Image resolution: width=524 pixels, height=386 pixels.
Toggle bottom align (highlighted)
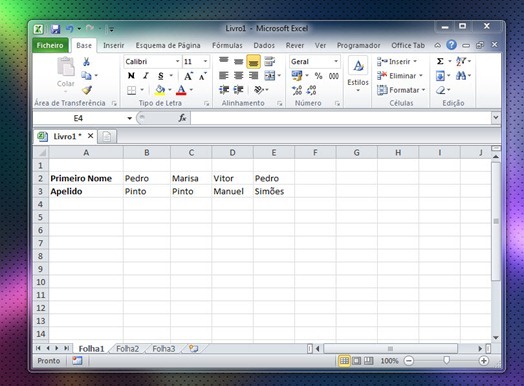coord(253,62)
